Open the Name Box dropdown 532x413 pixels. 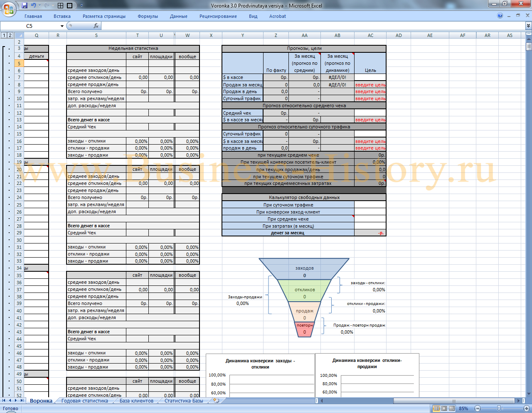[62, 26]
